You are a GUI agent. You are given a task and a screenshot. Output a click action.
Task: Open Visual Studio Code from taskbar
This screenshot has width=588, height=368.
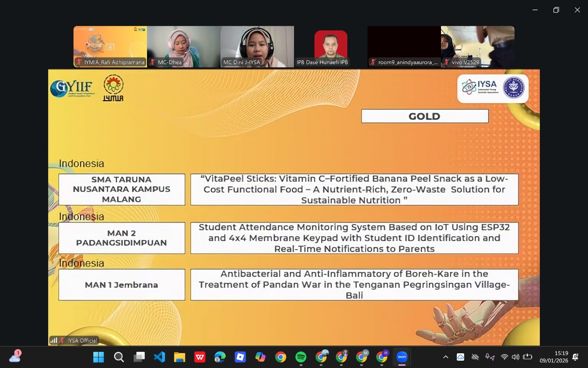(x=159, y=357)
